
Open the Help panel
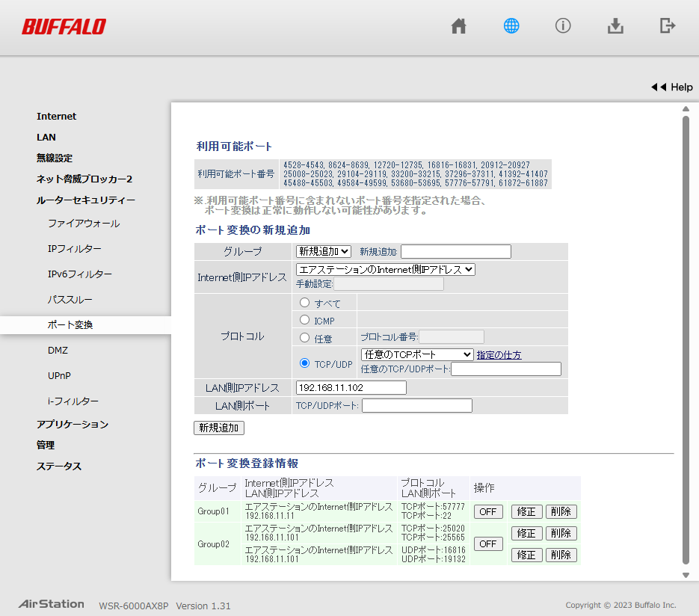[672, 87]
